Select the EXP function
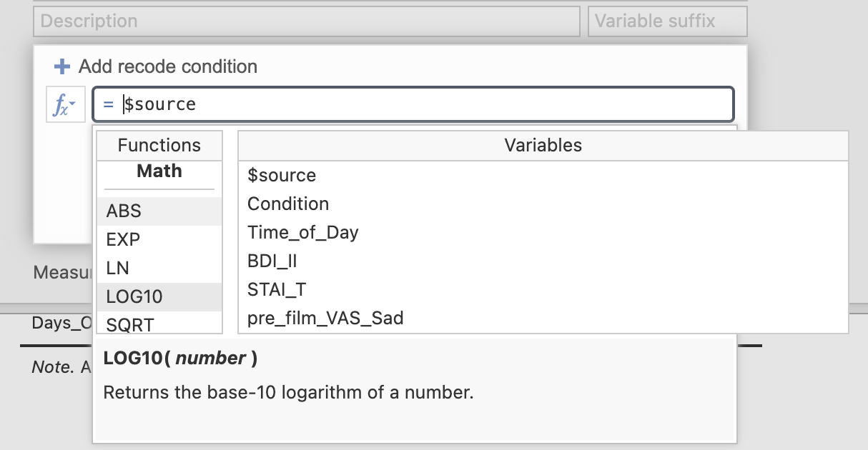This screenshot has height=450, width=868. coord(159,240)
